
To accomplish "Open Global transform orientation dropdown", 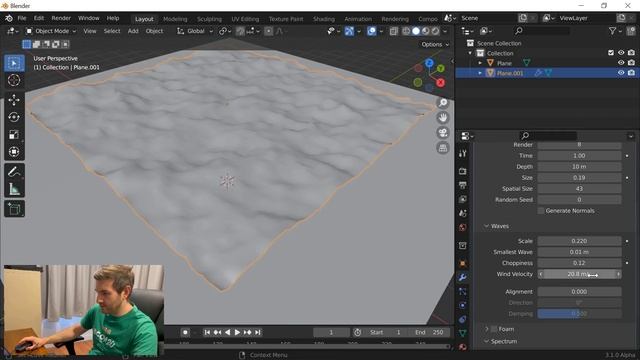I will tap(195, 31).
